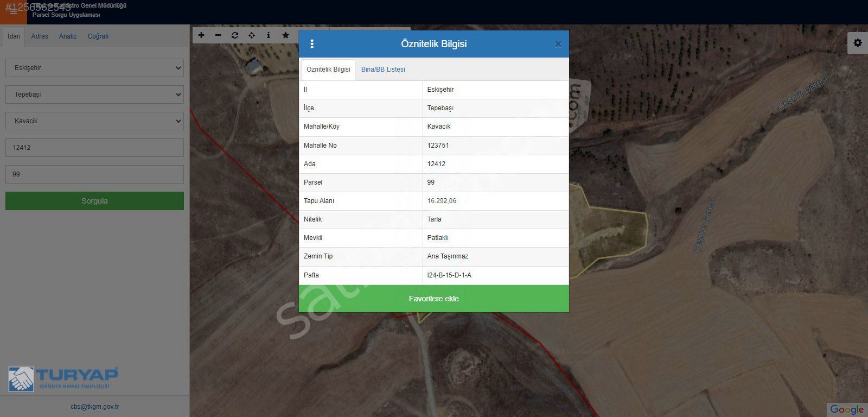
Task: Open the hamburger menu at top left
Action: pyautogui.click(x=14, y=11)
